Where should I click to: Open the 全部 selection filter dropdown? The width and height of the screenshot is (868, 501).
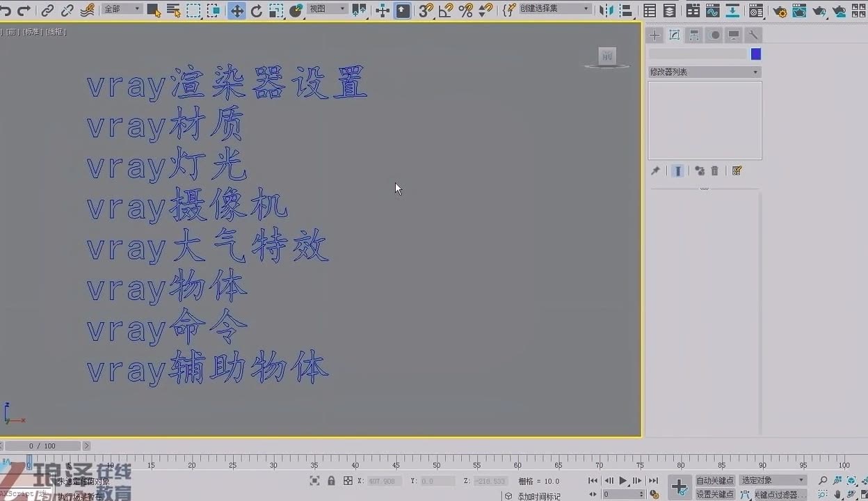click(x=122, y=9)
